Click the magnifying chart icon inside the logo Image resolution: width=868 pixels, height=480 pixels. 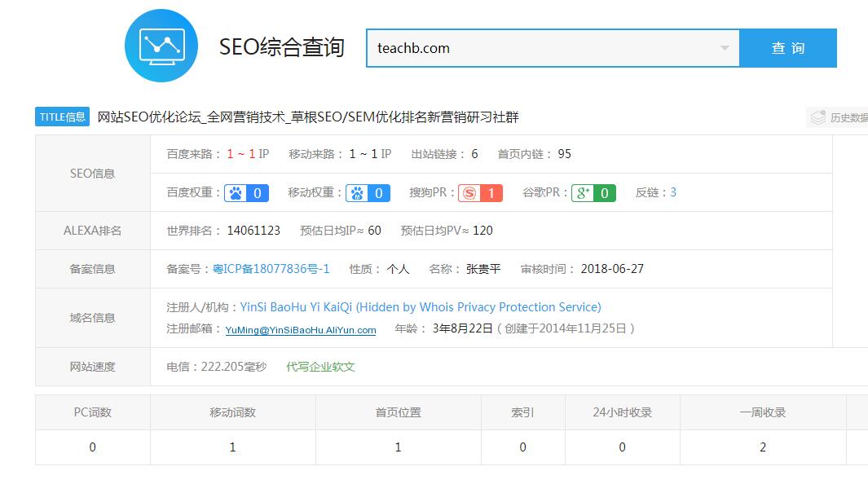pyautogui.click(x=161, y=45)
